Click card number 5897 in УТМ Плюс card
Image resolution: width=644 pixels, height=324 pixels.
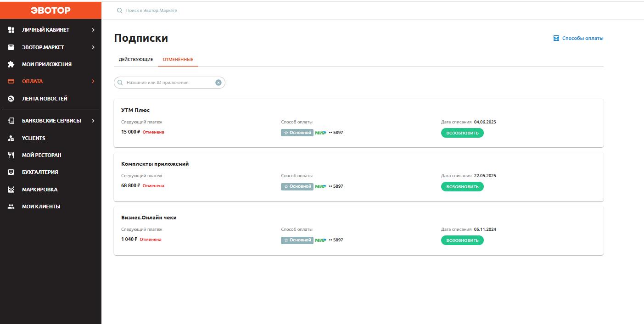338,133
